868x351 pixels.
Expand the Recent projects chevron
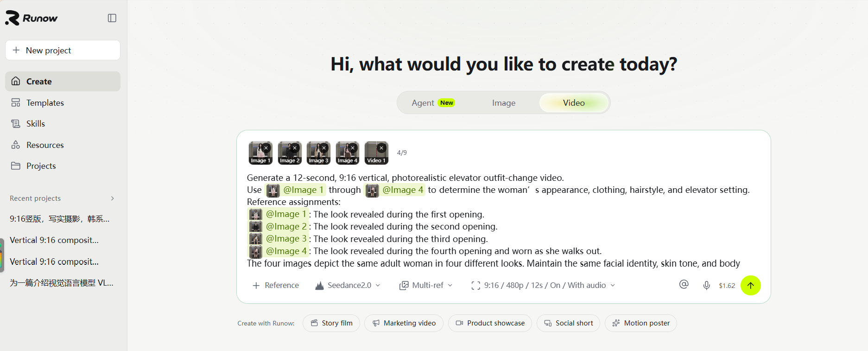point(112,198)
